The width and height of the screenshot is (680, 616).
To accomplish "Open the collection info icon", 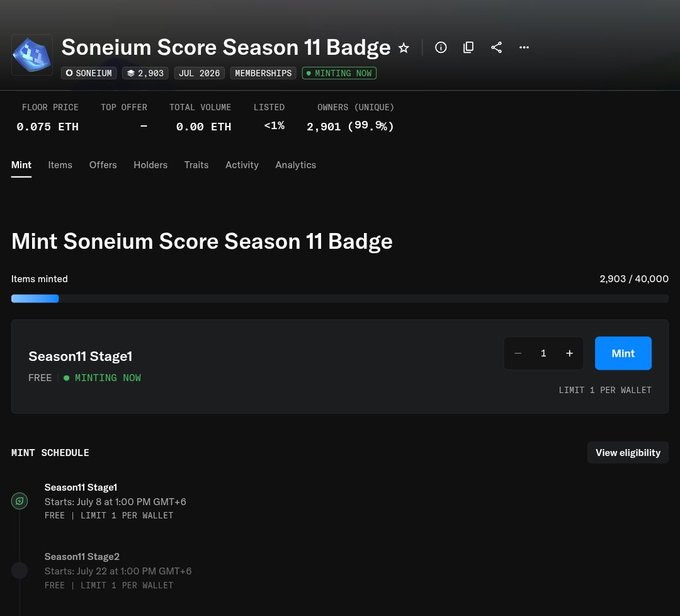I will coord(441,47).
